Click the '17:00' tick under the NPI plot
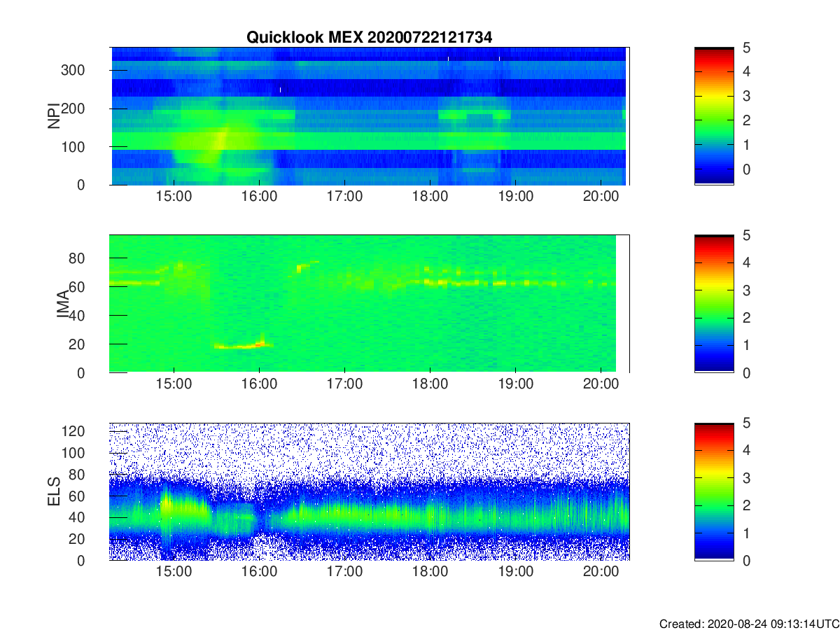Viewport: 840px width, 630px height. click(x=344, y=197)
